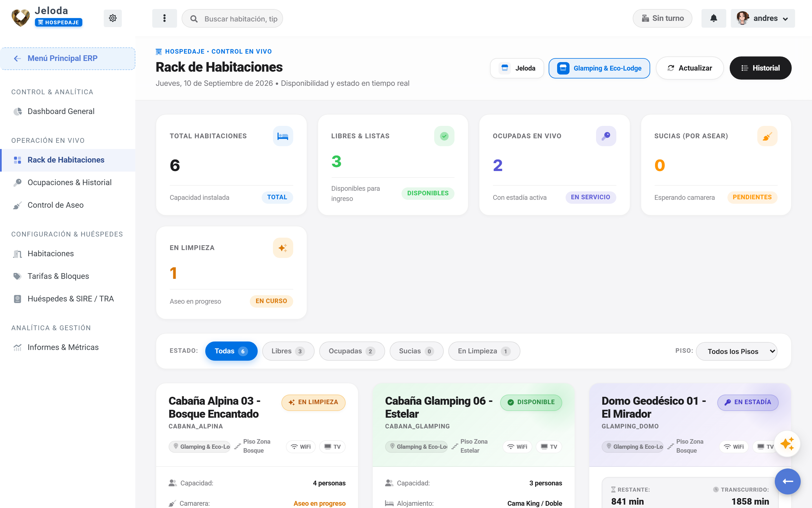812x508 pixels.
Task: Filter rooms by Ocupadas status
Action: [x=352, y=351]
